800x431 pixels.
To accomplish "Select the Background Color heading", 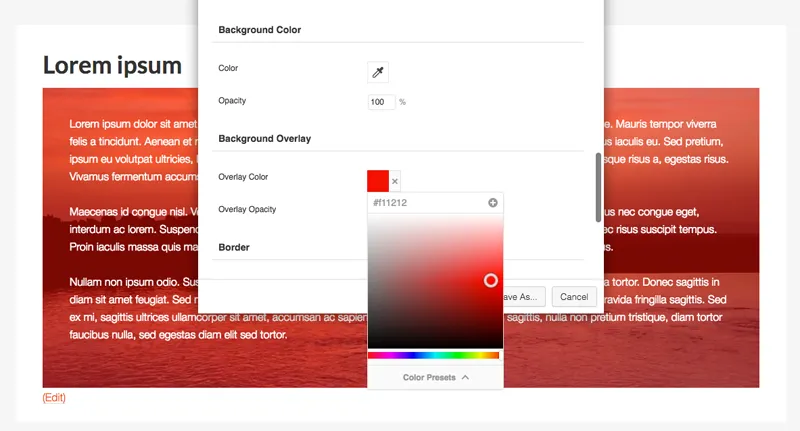I will pyautogui.click(x=260, y=30).
